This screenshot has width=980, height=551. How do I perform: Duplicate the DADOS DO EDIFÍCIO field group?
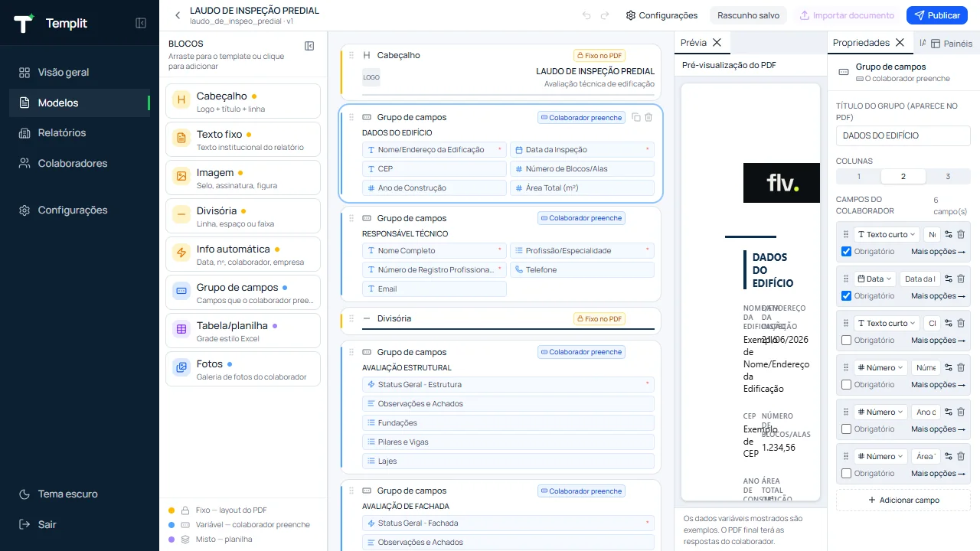click(x=635, y=117)
